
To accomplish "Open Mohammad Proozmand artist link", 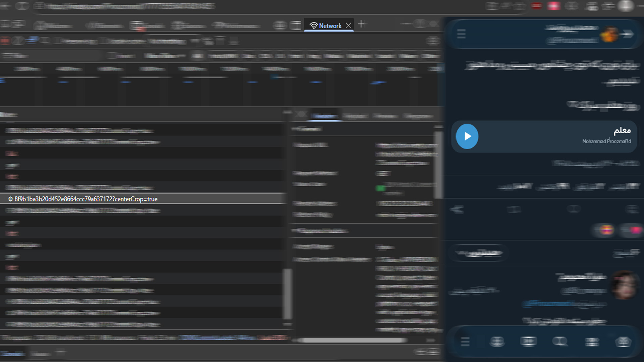I will (606, 141).
